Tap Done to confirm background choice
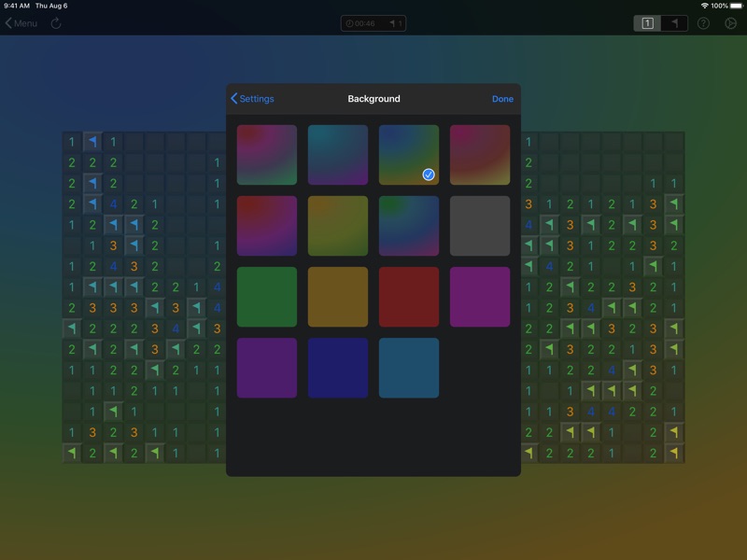 [x=502, y=98]
